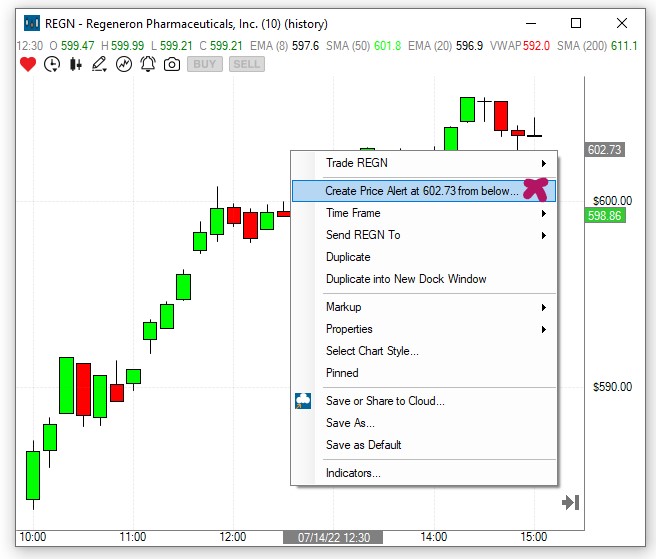The width and height of the screenshot is (656, 559).
Task: Click the cloud icon beside Save or Share
Action: 304,401
